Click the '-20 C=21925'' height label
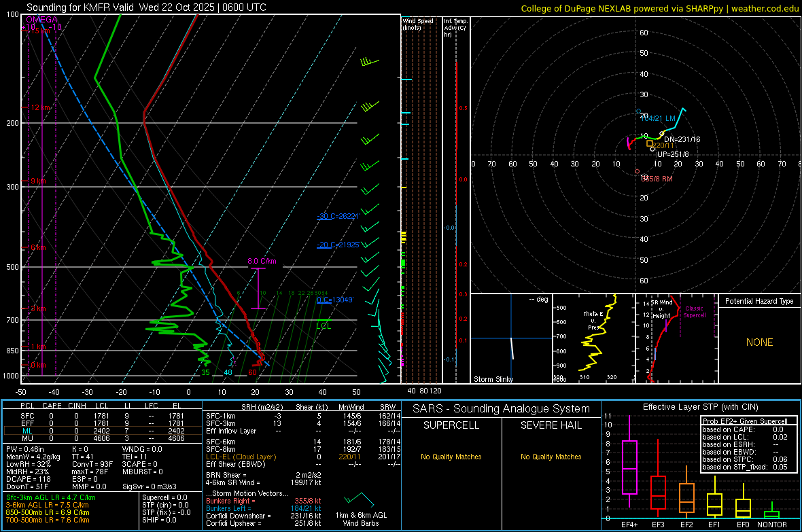This screenshot has width=802, height=532. pos(338,245)
